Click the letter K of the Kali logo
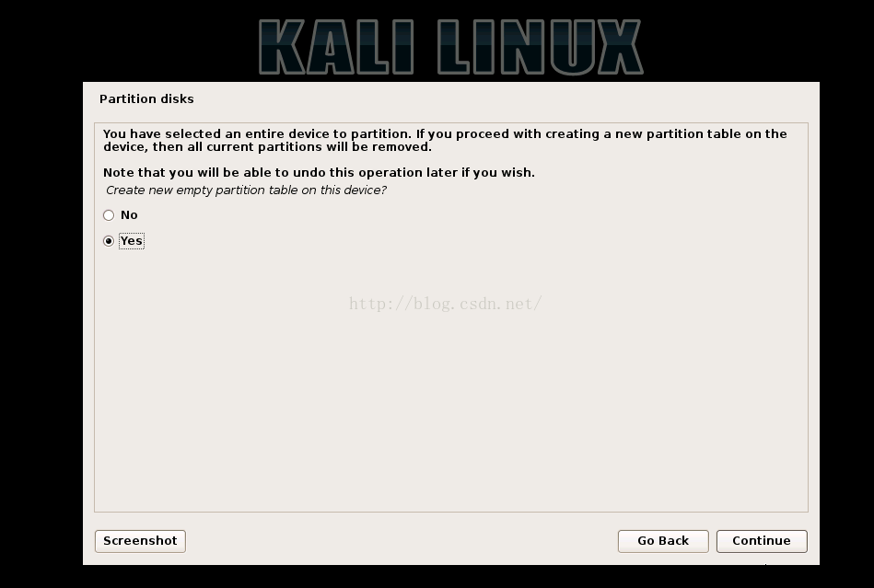 pos(282,47)
